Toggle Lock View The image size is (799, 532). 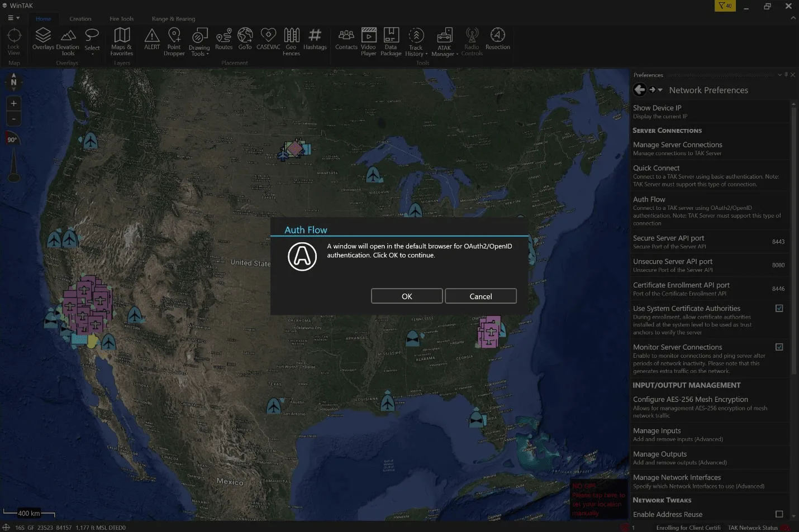click(14, 42)
